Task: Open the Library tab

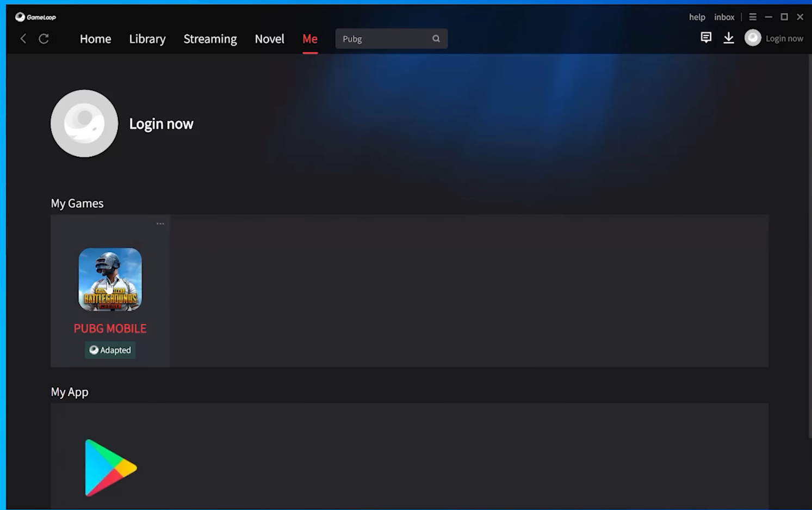Action: tap(147, 39)
